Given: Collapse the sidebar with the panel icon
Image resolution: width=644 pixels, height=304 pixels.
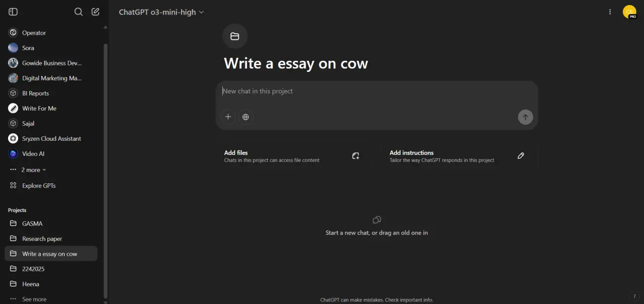Looking at the screenshot, I should click(13, 12).
